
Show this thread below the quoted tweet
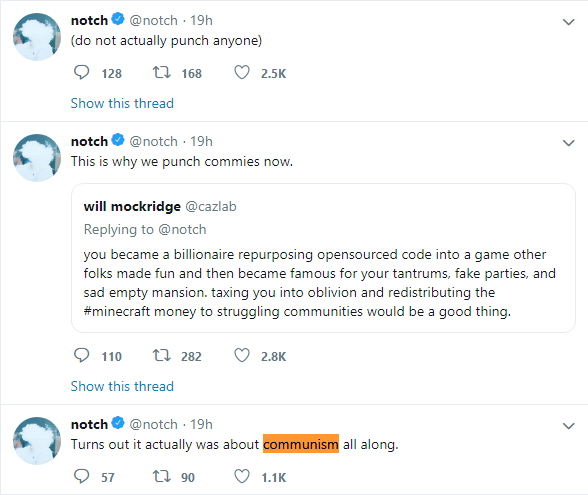click(122, 386)
